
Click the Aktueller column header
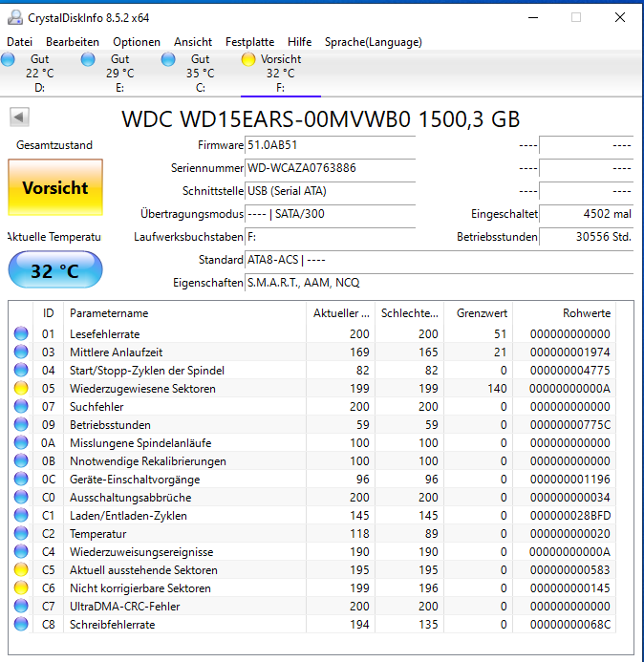(x=341, y=312)
